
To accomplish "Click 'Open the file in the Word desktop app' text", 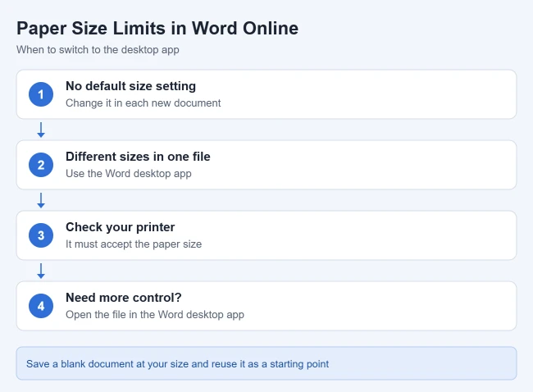I will (x=155, y=315).
